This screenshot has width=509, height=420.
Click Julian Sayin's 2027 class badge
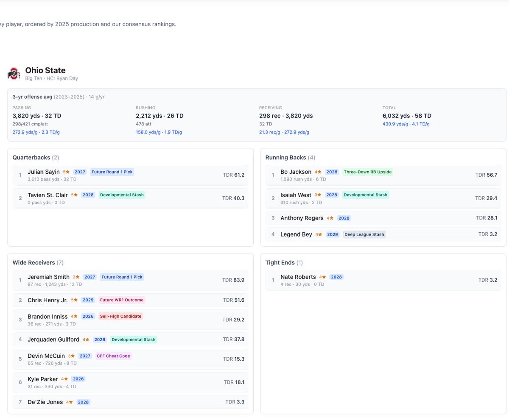click(80, 172)
